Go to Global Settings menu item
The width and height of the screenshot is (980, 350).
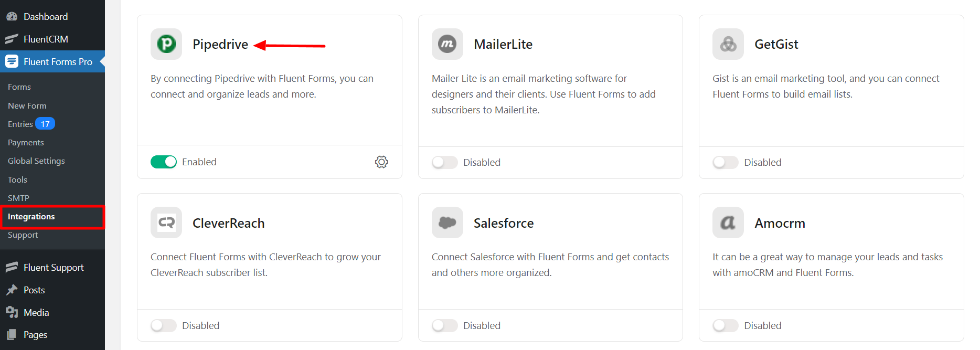pyautogui.click(x=36, y=161)
